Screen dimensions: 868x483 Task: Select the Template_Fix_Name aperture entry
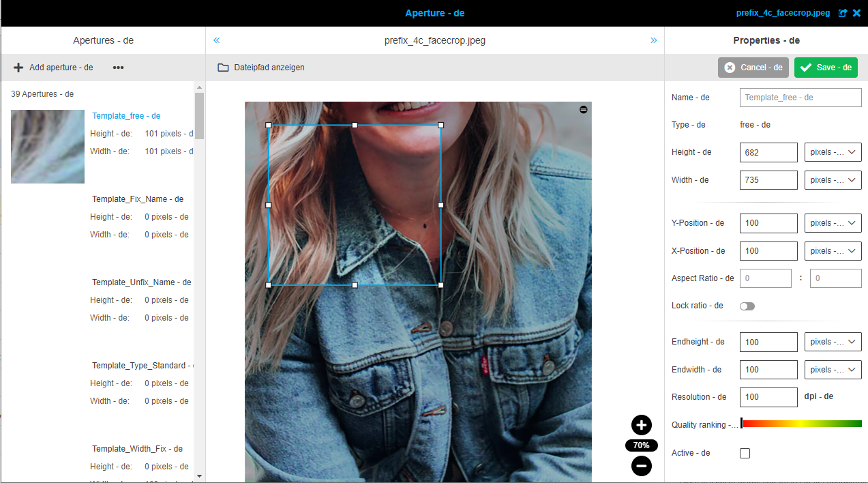point(138,199)
